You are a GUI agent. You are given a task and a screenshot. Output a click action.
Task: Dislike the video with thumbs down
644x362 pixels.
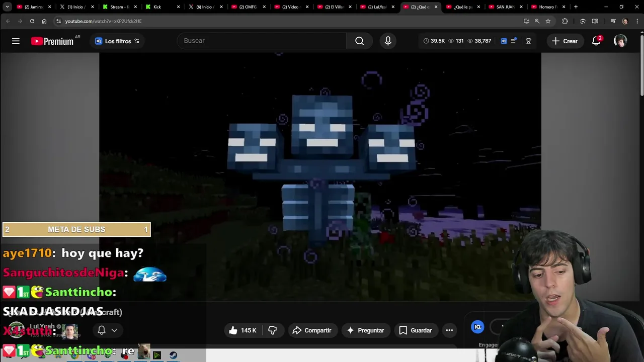tap(272, 330)
